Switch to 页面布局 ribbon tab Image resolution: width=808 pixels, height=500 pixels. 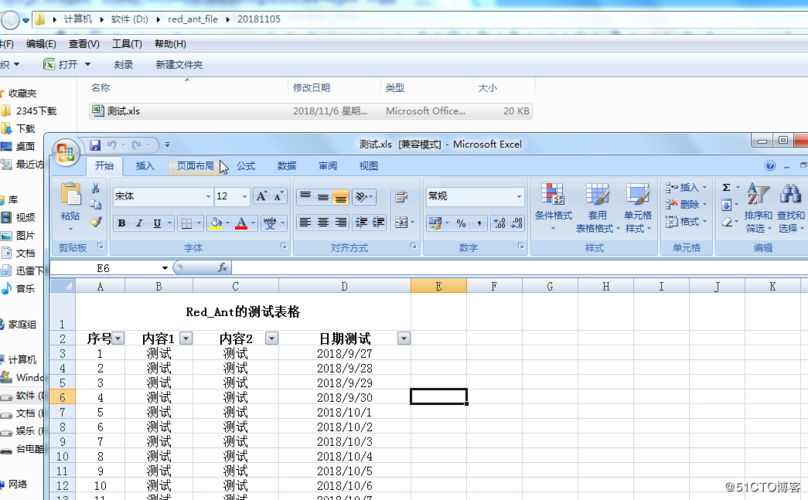pyautogui.click(x=195, y=166)
